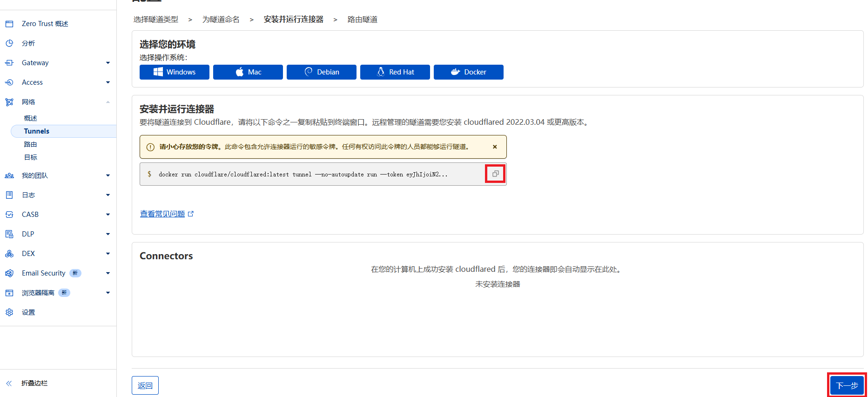Expand the 日志 menu arrow

pos(108,195)
